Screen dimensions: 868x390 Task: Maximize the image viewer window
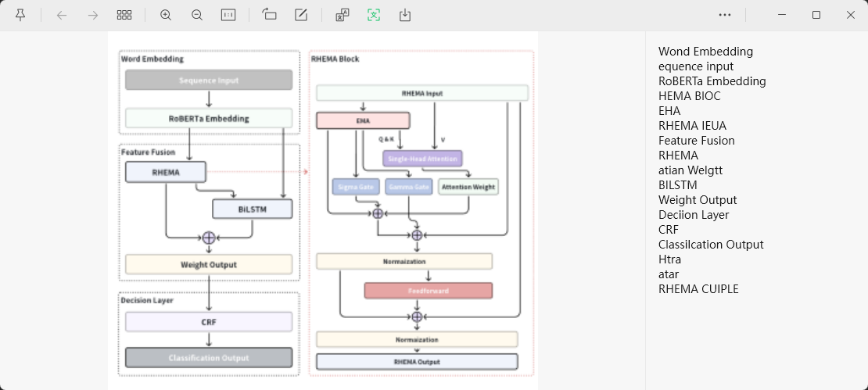(816, 15)
